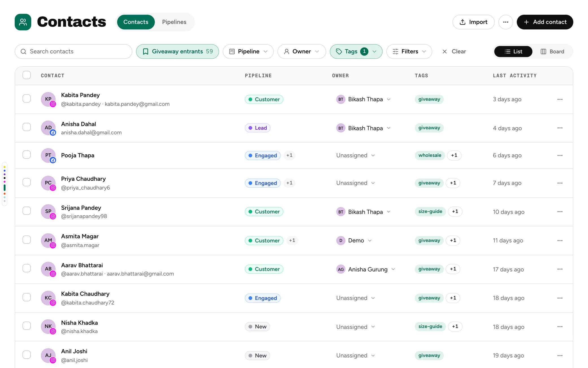588x368 pixels.
Task: Open row actions menu for Srijana Pandey
Action: click(x=560, y=212)
